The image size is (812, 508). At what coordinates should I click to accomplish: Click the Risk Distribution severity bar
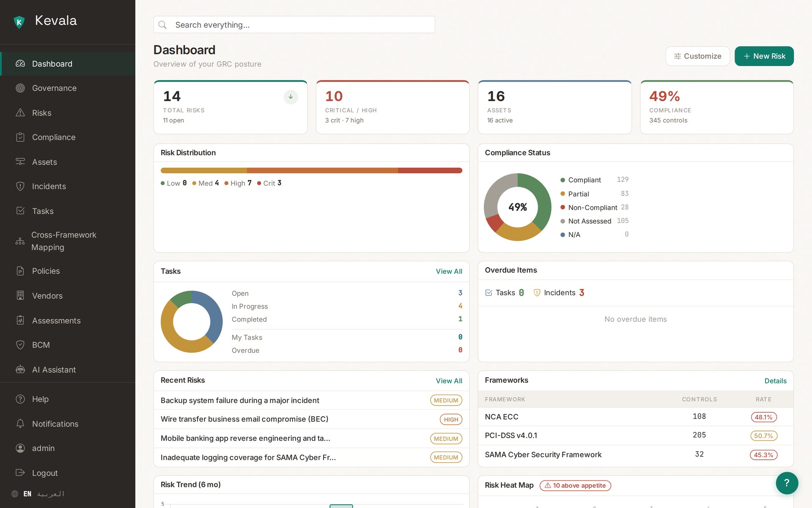click(x=311, y=171)
